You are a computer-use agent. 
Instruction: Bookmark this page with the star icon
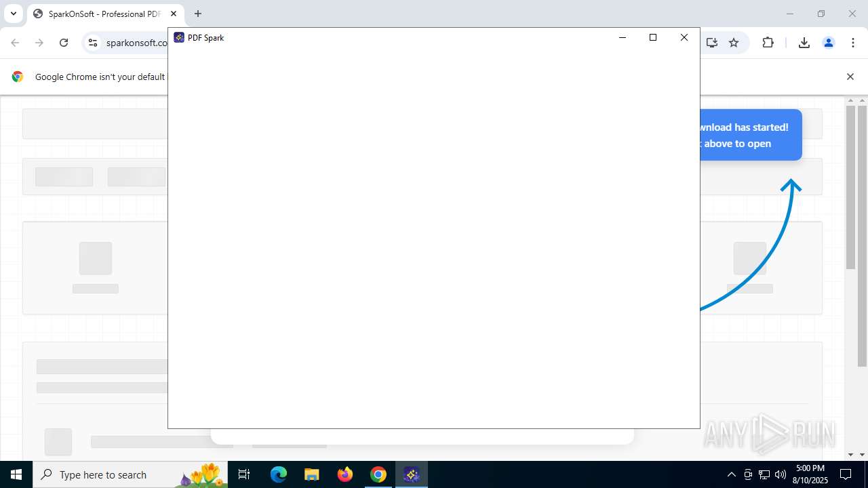(734, 43)
